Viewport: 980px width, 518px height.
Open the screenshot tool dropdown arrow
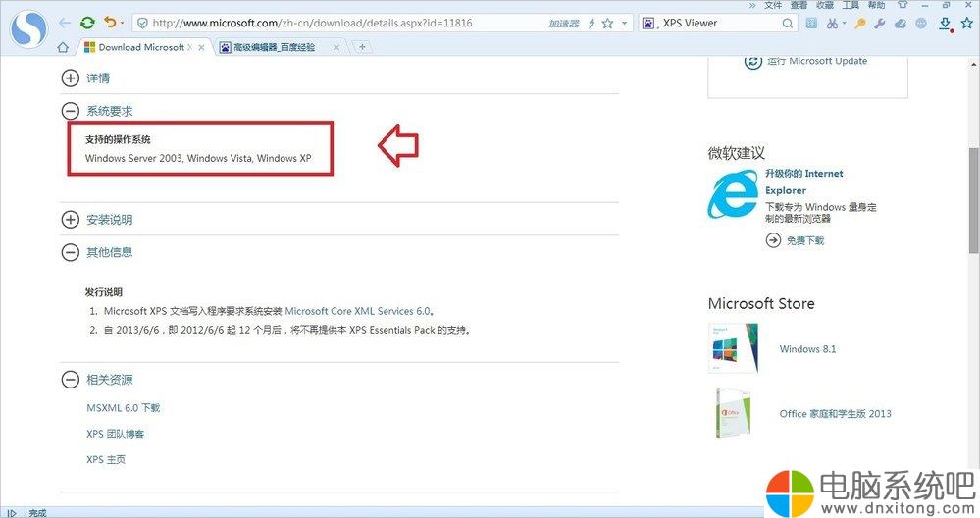[845, 24]
